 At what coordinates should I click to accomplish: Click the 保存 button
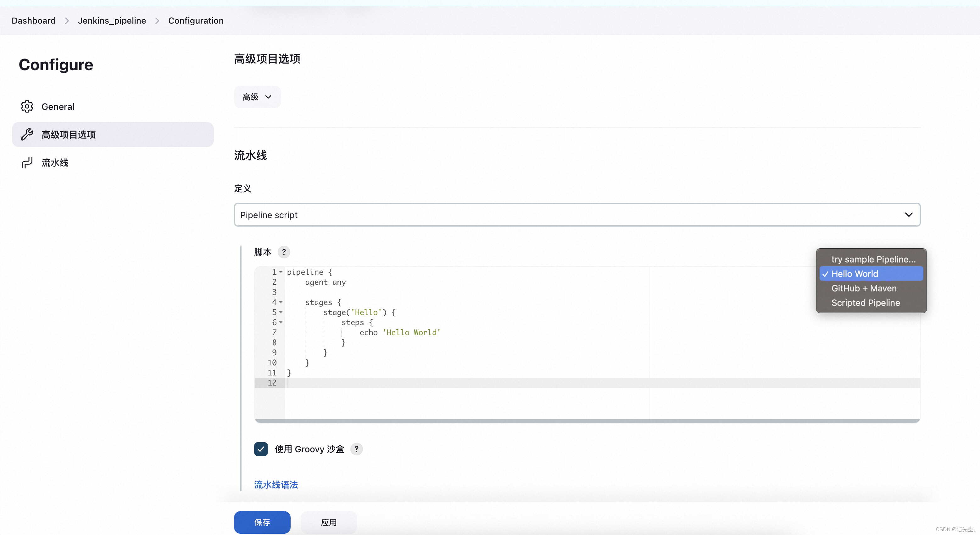point(262,522)
